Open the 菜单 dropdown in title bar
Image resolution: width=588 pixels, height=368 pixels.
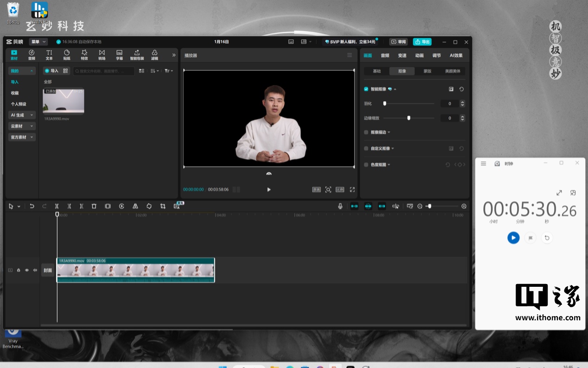[x=38, y=42]
